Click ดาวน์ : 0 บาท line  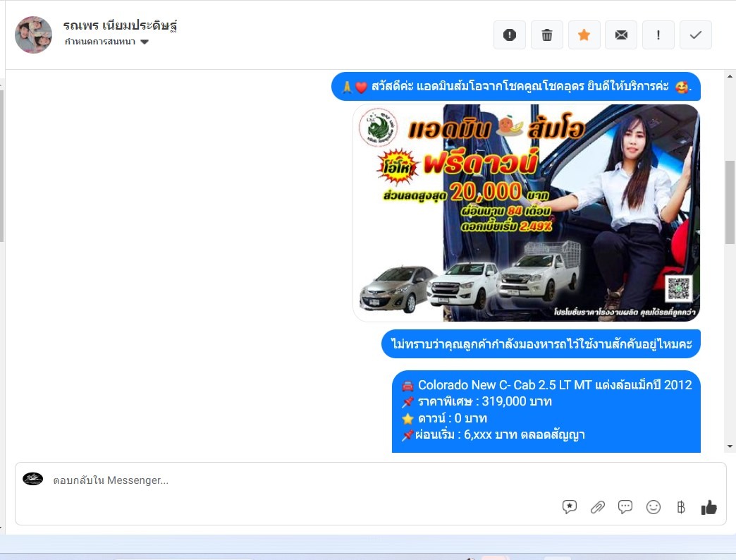[445, 418]
